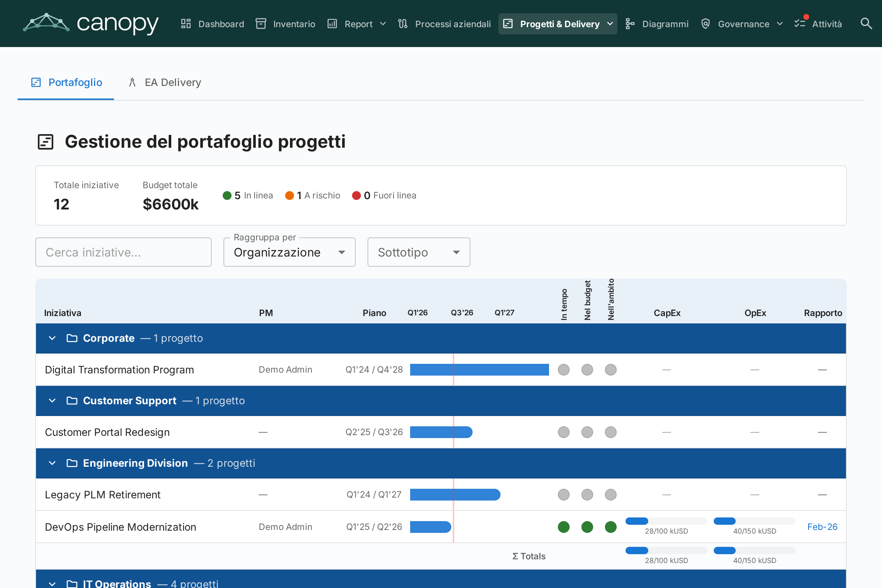882x588 pixels.
Task: Click the '1 A rischio' status count
Action: [312, 196]
